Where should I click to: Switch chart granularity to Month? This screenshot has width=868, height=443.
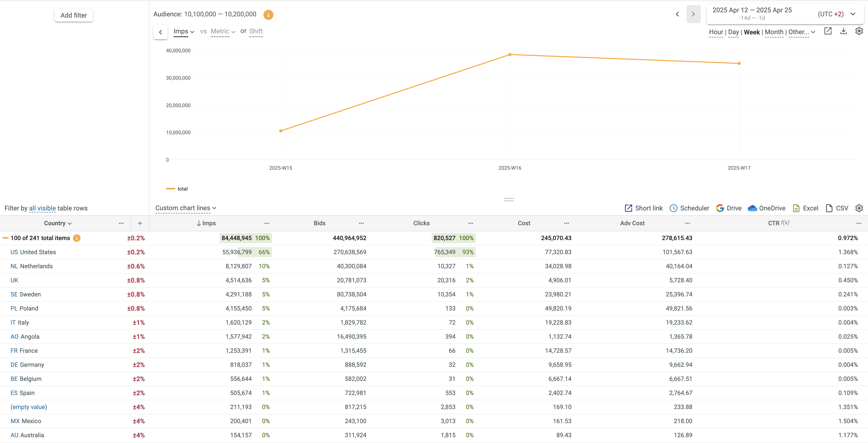click(x=774, y=32)
